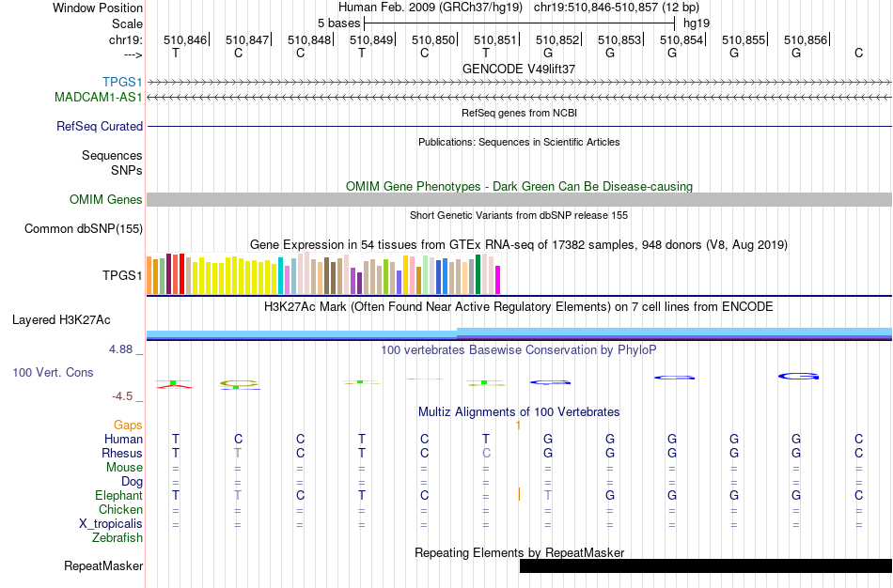Open the 100 Vert. Cons track label
The width and height of the screenshot is (893, 588).
[53, 372]
